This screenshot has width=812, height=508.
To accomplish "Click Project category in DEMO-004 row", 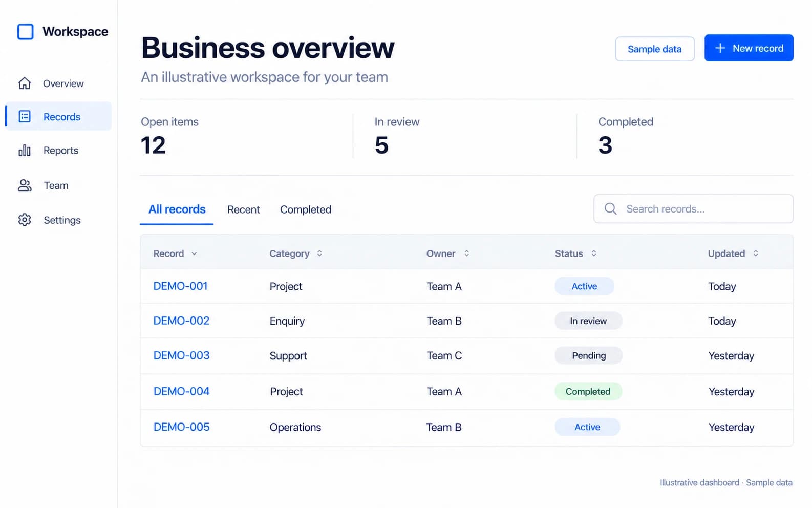I will 286,392.
